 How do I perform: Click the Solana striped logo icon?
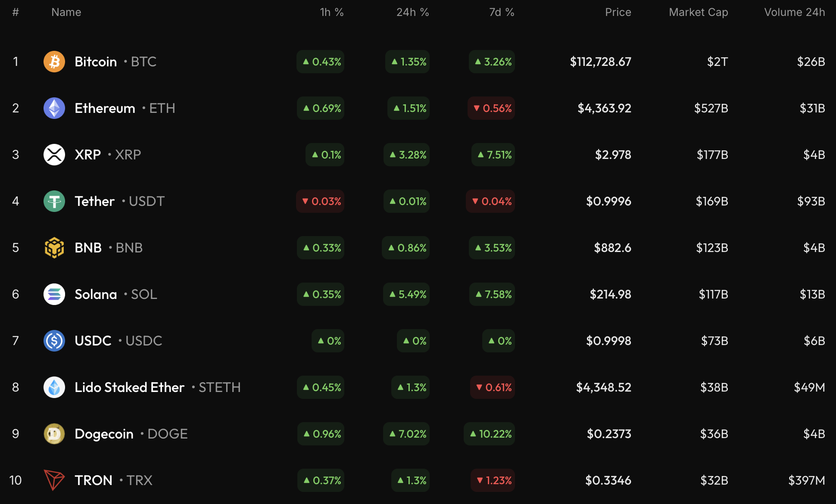pyautogui.click(x=54, y=294)
